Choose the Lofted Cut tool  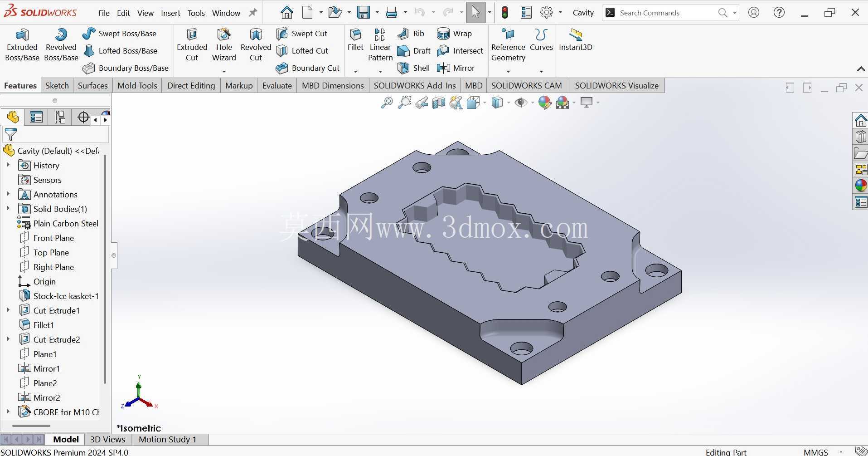click(x=302, y=51)
